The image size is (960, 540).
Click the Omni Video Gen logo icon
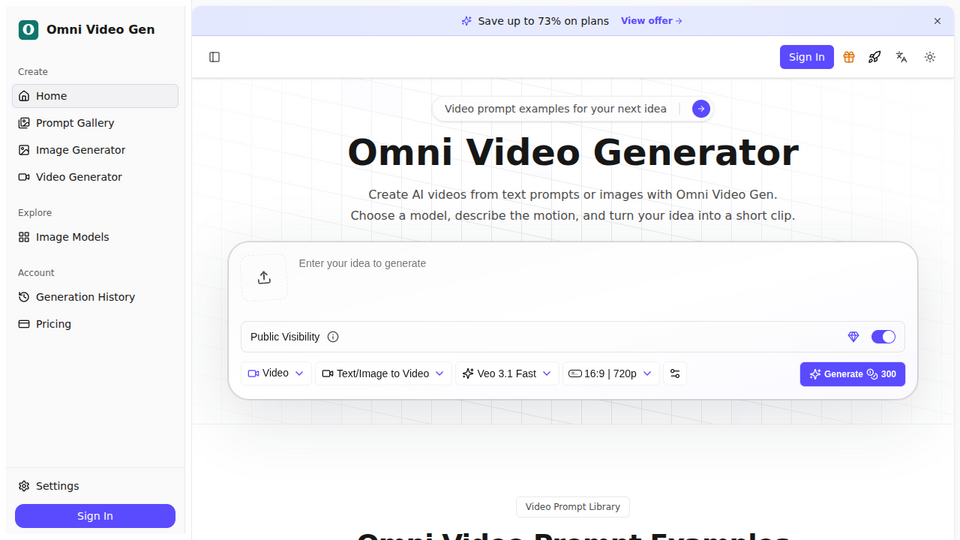[x=28, y=29]
